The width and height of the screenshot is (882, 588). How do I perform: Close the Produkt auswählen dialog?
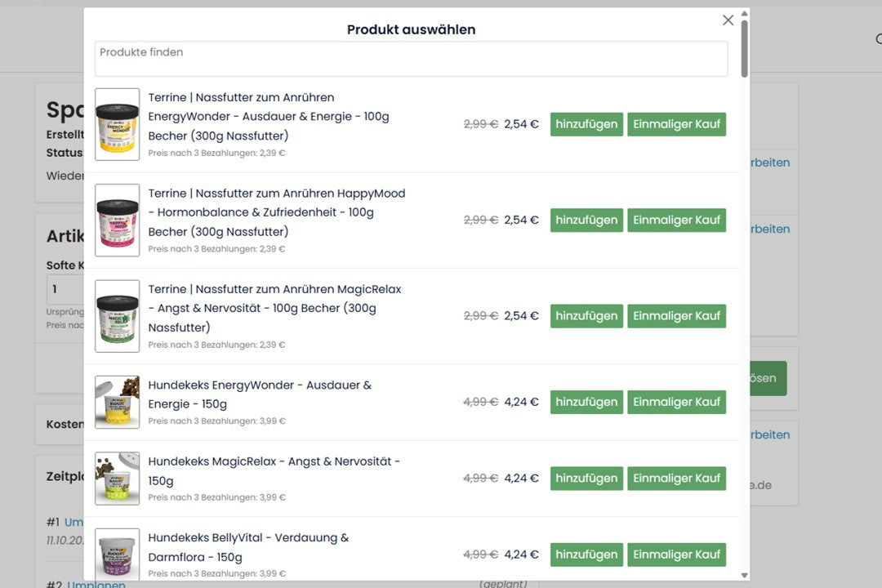tap(728, 20)
